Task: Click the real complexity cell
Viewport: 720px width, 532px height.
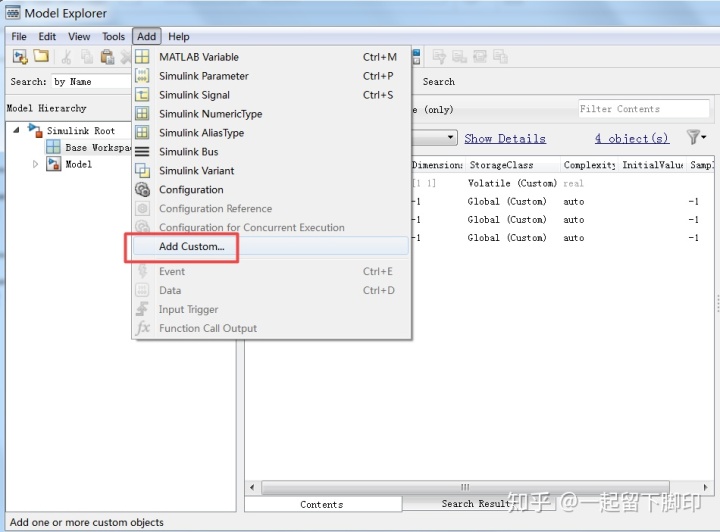Action: (x=574, y=183)
